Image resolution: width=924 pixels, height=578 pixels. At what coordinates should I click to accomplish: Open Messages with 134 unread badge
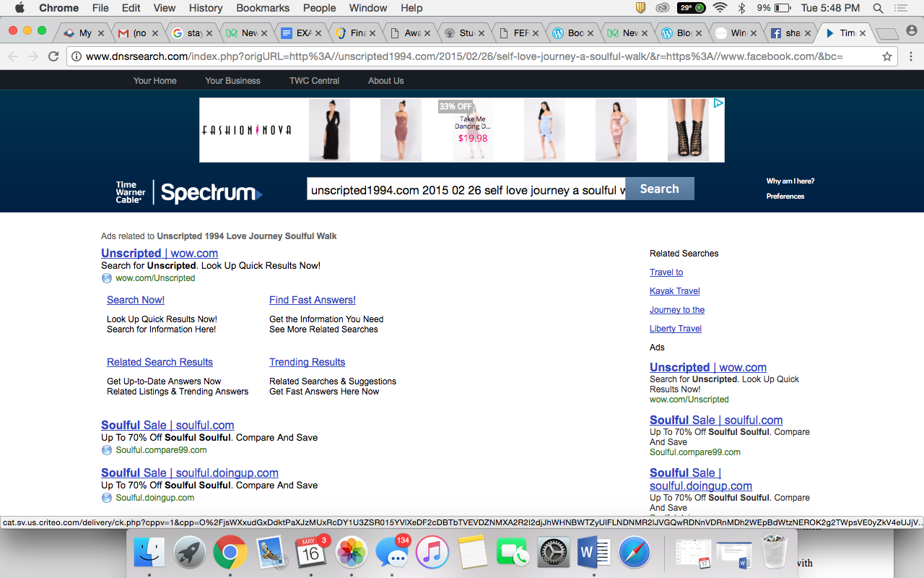coord(393,553)
